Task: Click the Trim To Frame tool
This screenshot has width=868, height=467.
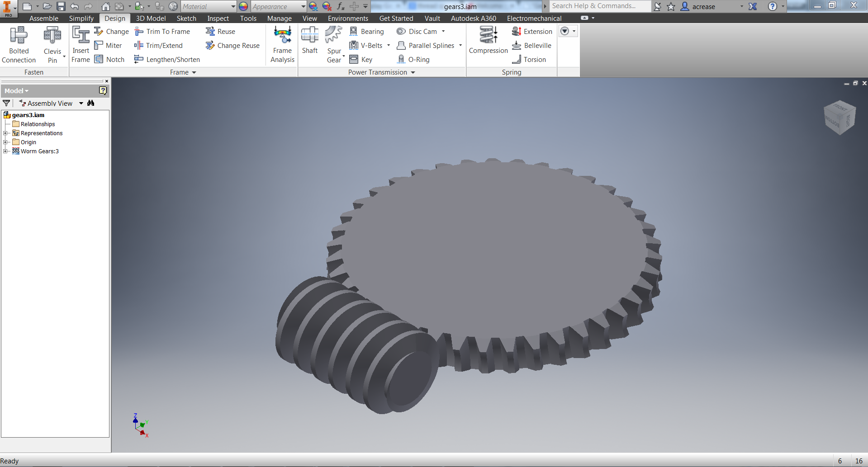Action: coord(162,32)
